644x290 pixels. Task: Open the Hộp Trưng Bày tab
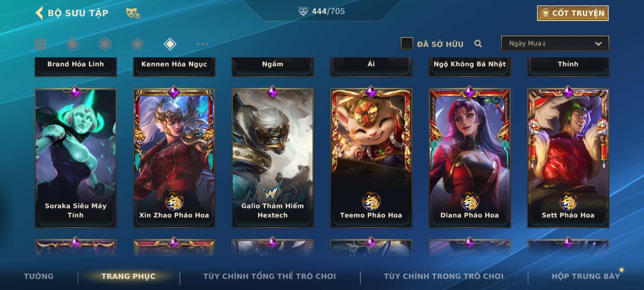click(x=586, y=276)
